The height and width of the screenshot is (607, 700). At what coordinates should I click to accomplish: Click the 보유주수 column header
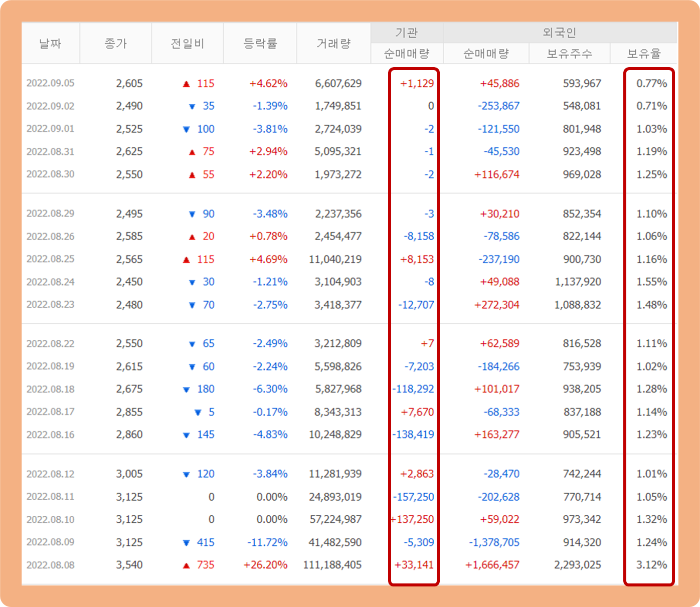570,54
